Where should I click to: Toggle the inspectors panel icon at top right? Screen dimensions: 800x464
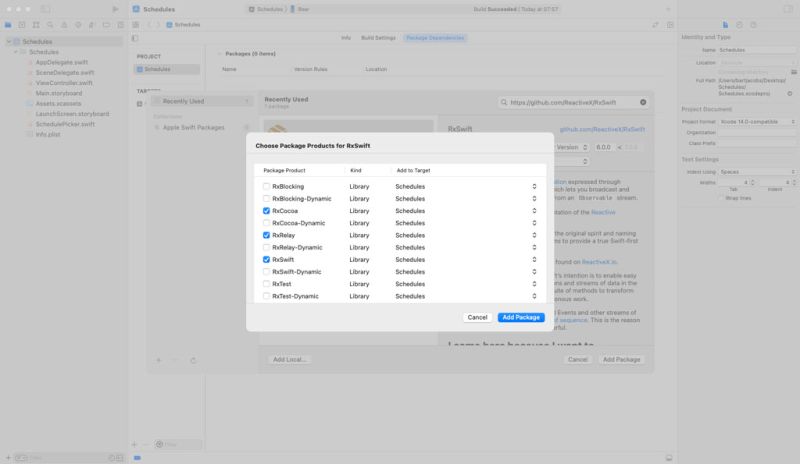click(788, 9)
